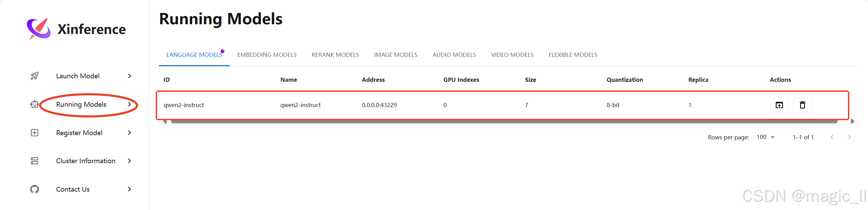Switch to the Flexible Models tab

pos(573,55)
